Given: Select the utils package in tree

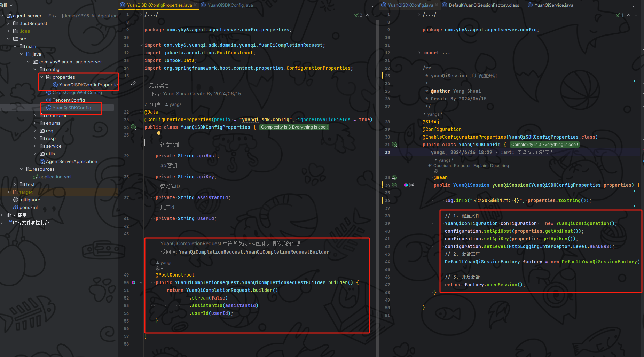Looking at the screenshot, I should [47, 154].
